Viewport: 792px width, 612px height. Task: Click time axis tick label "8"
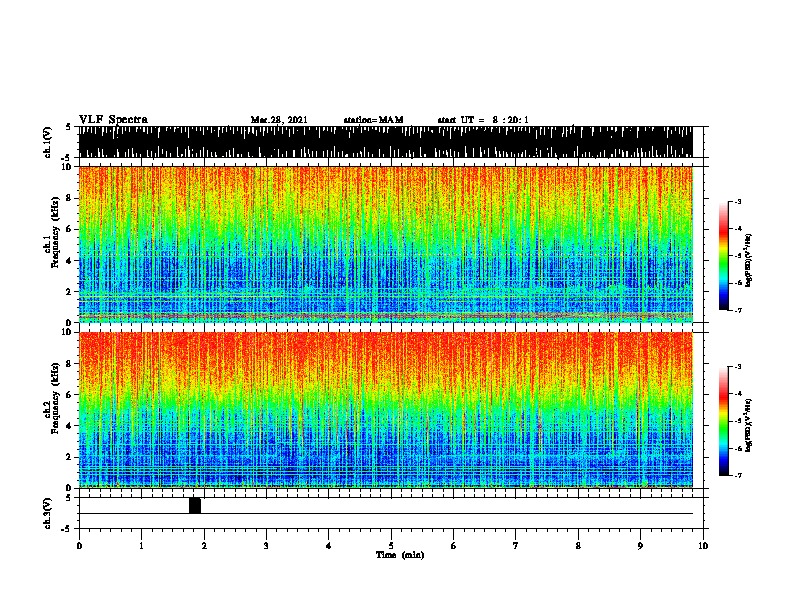coord(578,545)
